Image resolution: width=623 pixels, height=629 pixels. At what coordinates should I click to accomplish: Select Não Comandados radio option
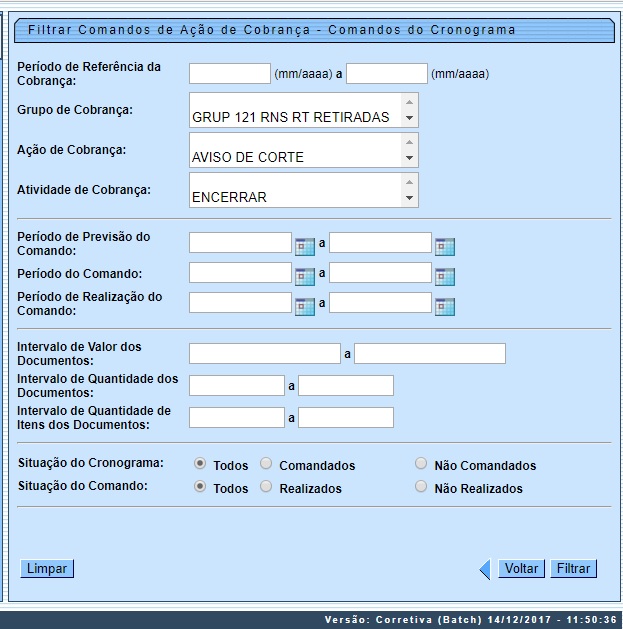(421, 464)
